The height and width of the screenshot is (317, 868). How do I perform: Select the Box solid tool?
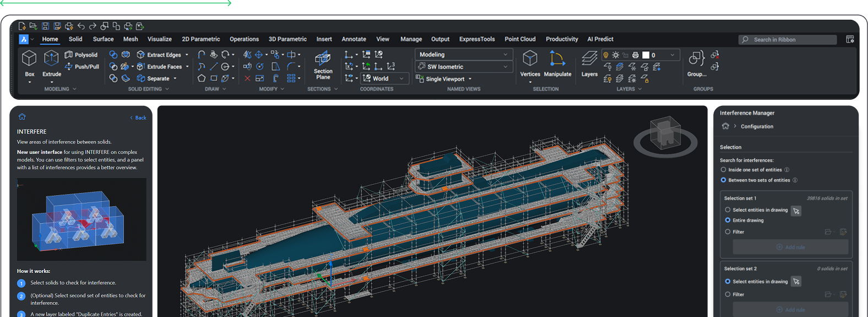[29, 58]
